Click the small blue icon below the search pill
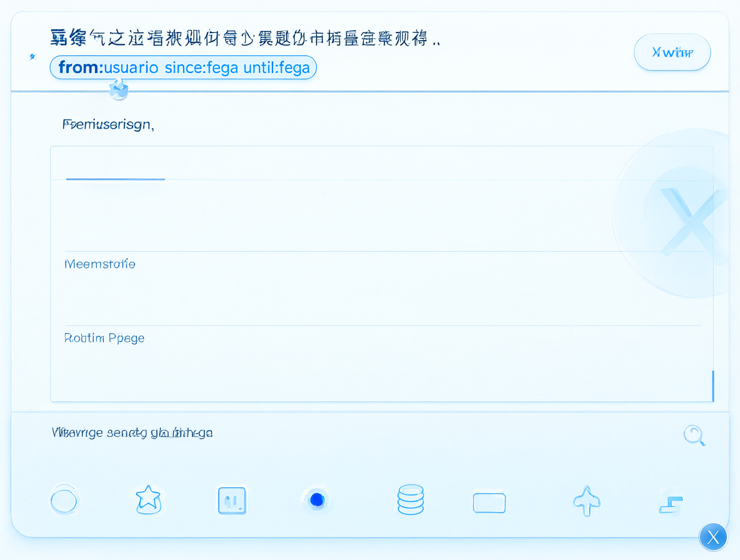740x560 pixels. 119,89
